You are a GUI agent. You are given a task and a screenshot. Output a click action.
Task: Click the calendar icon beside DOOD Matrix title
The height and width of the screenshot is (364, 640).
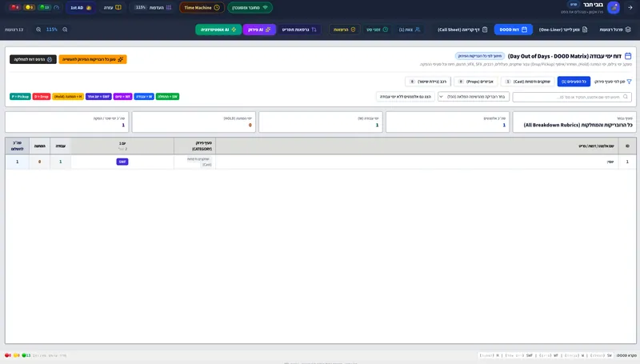coord(628,56)
